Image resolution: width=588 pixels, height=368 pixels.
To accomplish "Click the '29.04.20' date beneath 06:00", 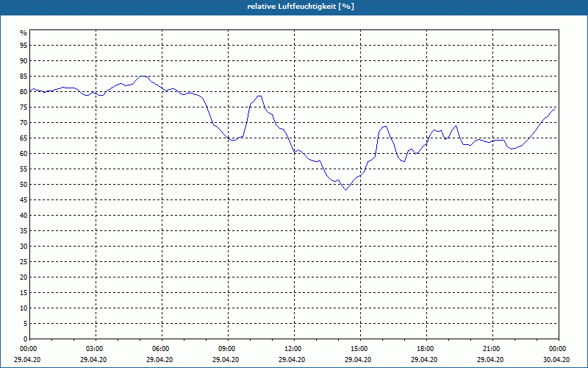I will 159,360.
